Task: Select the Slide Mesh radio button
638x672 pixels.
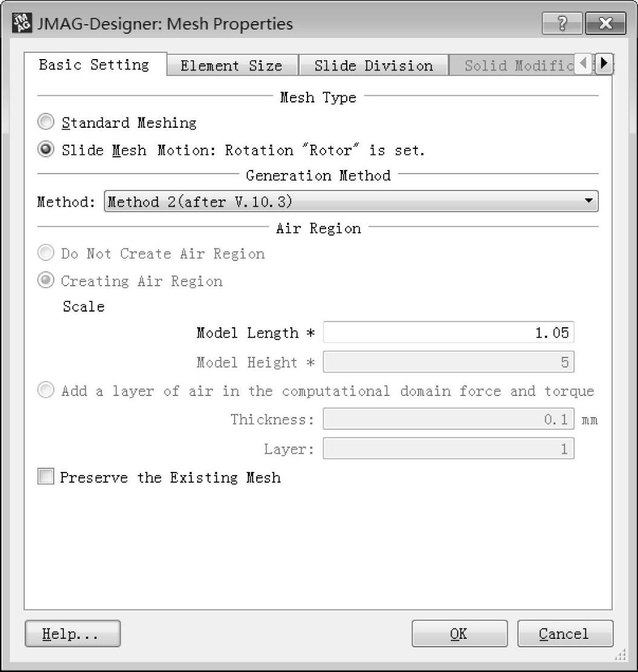Action: coord(46,149)
